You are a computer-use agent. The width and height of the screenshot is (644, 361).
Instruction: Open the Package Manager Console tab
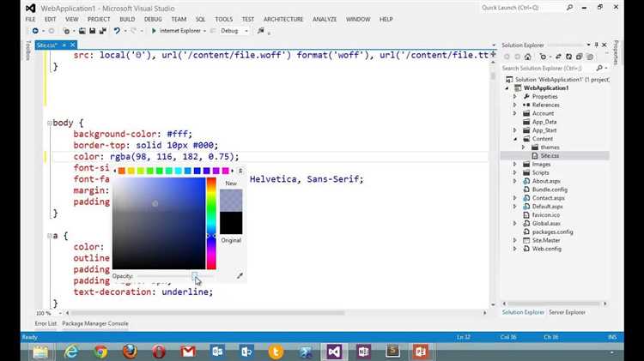(95, 323)
